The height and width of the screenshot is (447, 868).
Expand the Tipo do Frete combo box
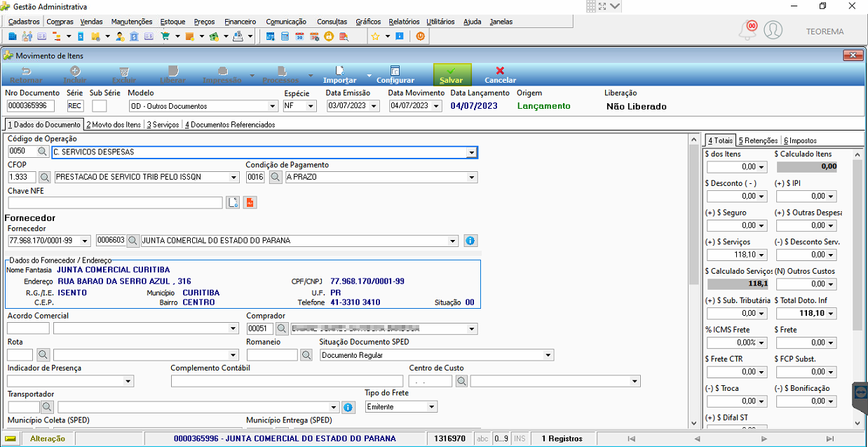432,407
